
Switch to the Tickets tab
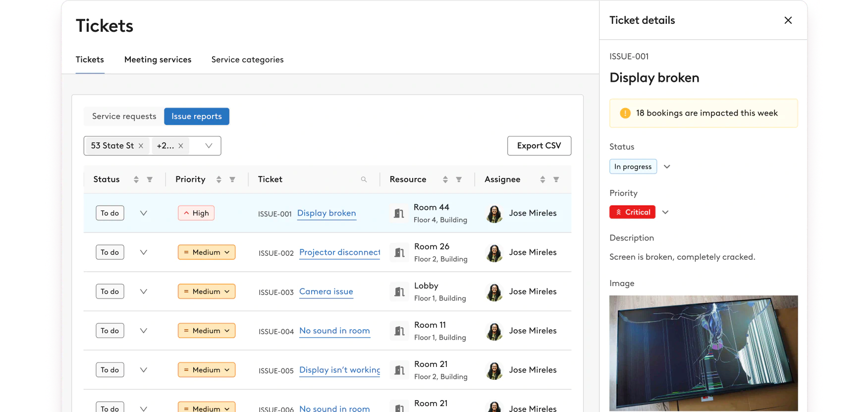click(x=90, y=59)
